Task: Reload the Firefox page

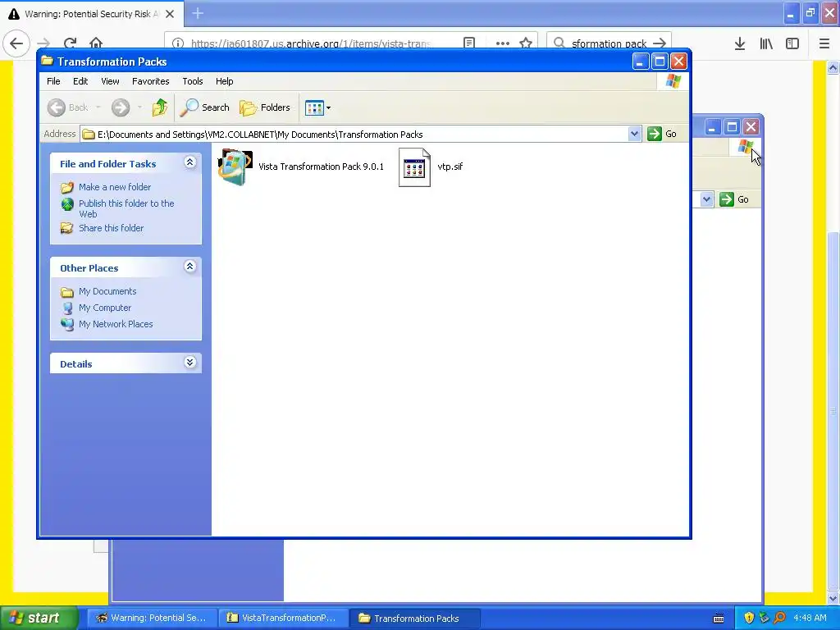Action: (x=70, y=43)
